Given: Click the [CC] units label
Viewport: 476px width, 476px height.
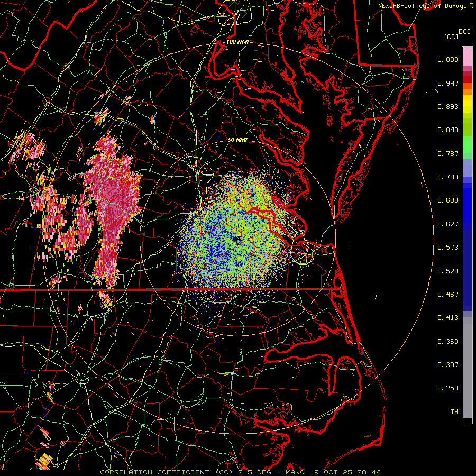Looking at the screenshot, I should click(x=451, y=36).
